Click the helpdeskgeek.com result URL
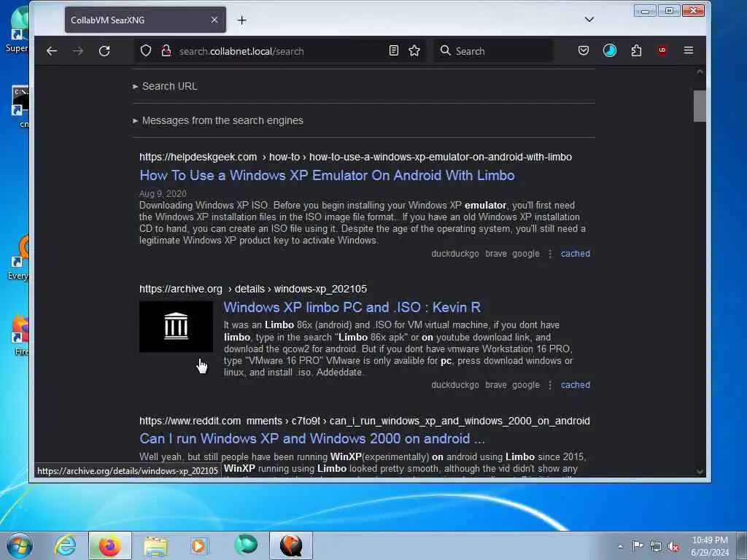 pyautogui.click(x=355, y=157)
